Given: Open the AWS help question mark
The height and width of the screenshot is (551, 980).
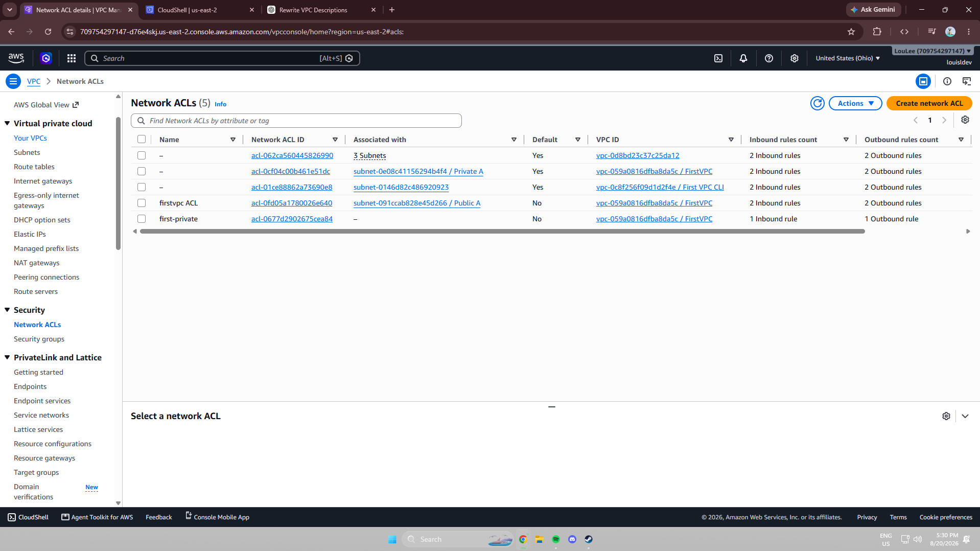Looking at the screenshot, I should [769, 58].
